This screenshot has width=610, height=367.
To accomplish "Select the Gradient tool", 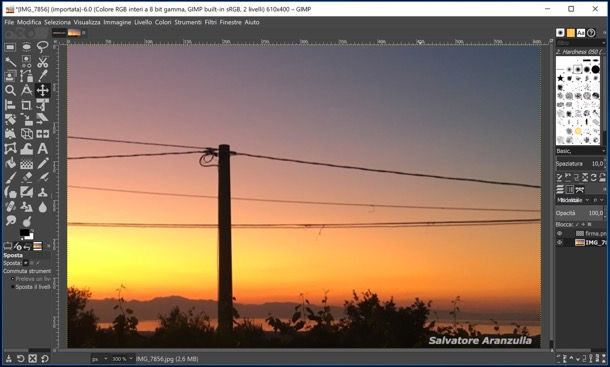I will point(26,163).
